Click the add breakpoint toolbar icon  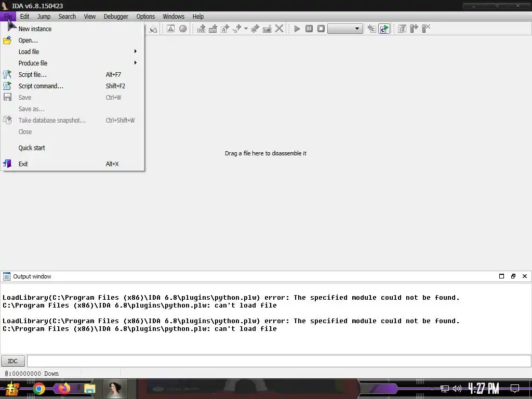click(414, 29)
